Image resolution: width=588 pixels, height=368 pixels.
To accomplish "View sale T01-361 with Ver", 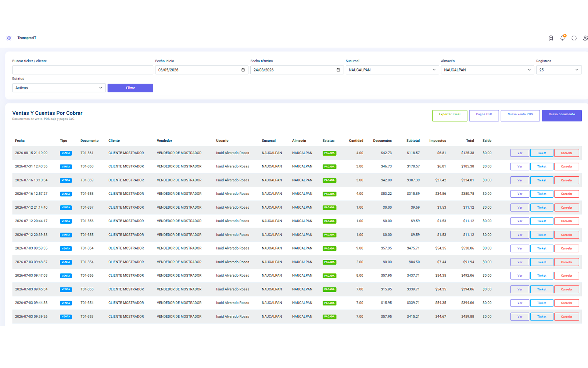I will 520,153.
